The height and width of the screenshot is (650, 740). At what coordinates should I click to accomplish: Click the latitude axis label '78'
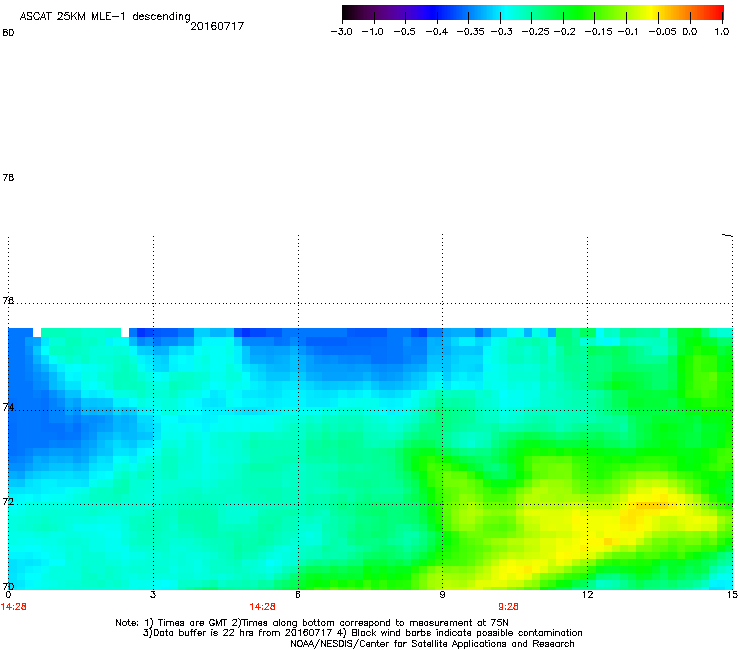pyautogui.click(x=8, y=177)
